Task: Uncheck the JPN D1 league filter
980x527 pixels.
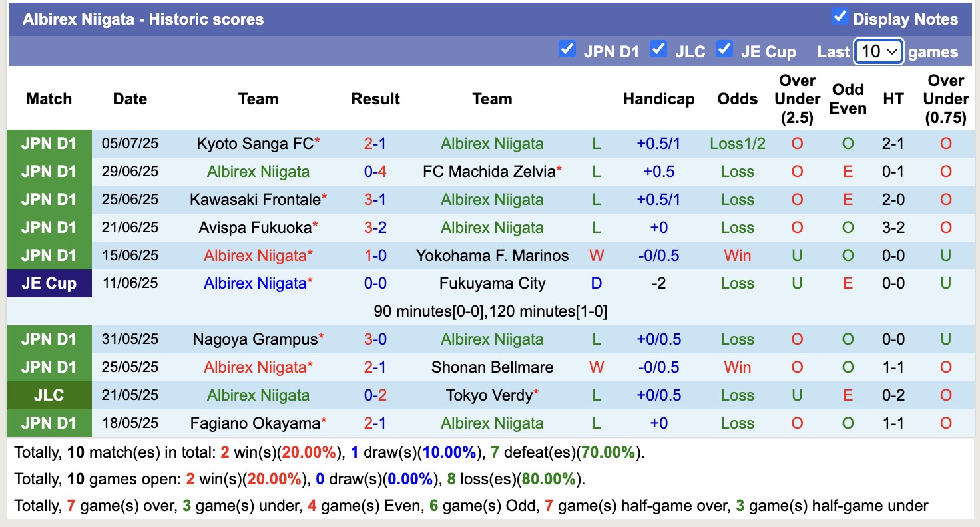Action: pyautogui.click(x=567, y=49)
